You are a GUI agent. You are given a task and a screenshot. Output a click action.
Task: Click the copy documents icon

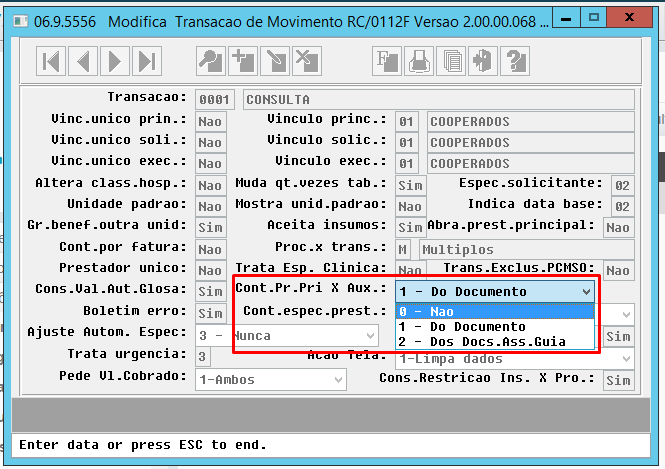pyautogui.click(x=451, y=61)
